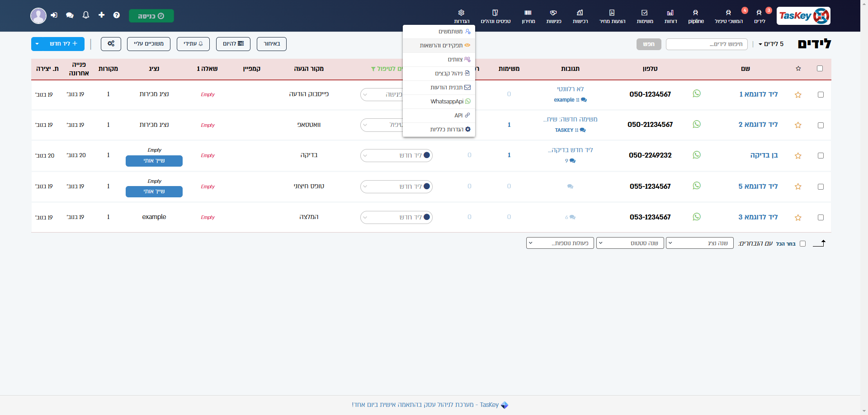The width and height of the screenshot is (868, 415).
Task: Tick the בחר הכל checkbox below table
Action: 802,244
